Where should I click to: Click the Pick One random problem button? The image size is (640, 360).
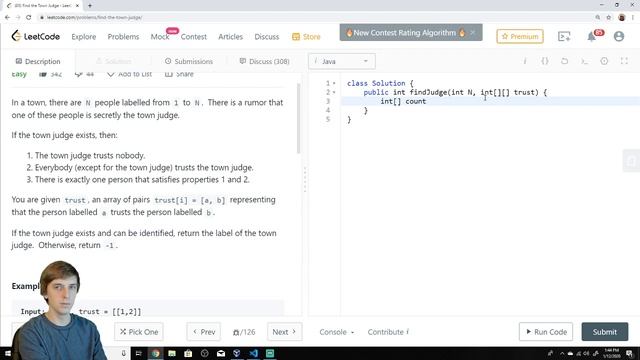pos(139,332)
